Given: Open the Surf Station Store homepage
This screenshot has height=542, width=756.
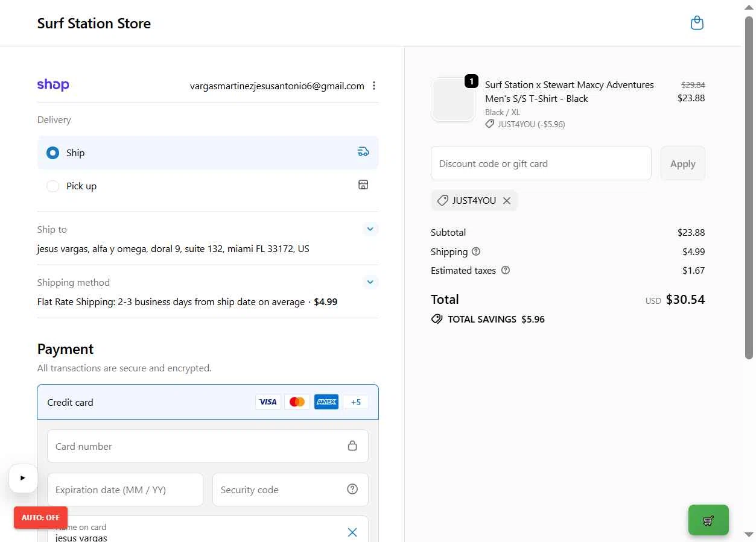Looking at the screenshot, I should pos(94,24).
